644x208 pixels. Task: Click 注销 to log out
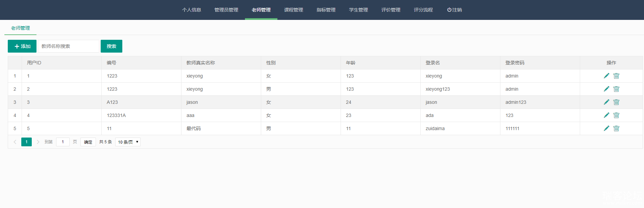coord(454,10)
